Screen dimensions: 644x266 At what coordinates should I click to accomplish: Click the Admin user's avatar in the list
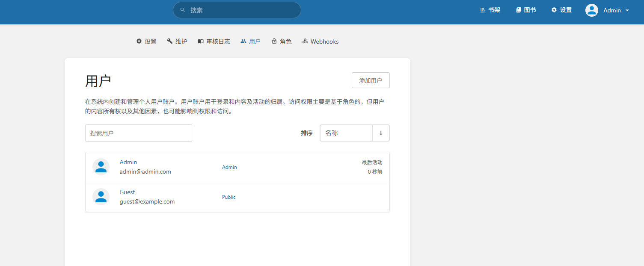(x=101, y=167)
